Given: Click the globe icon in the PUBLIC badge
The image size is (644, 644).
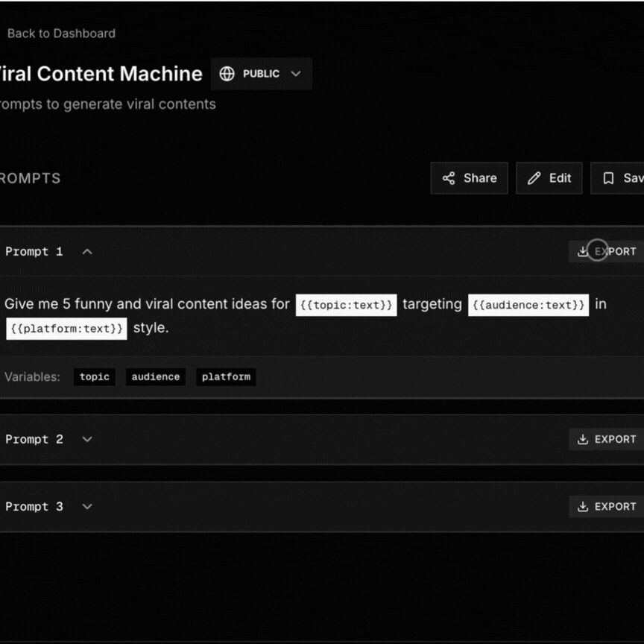Looking at the screenshot, I should pos(227,73).
